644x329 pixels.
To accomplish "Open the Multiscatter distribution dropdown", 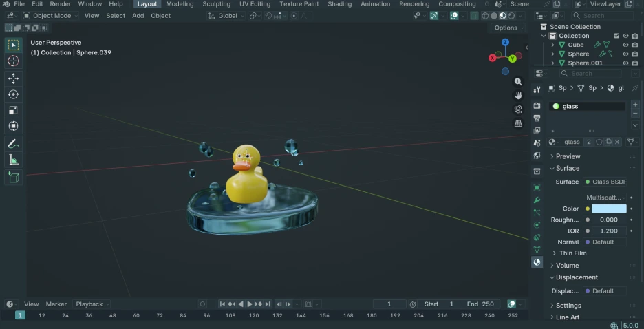I will pyautogui.click(x=605, y=198).
